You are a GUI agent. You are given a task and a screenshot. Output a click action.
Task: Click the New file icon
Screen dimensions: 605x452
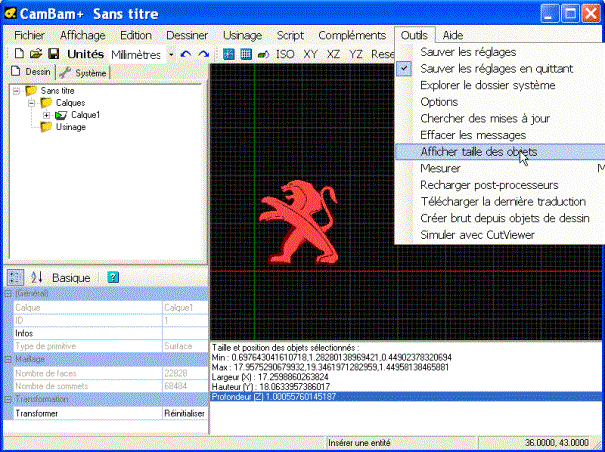click(x=19, y=54)
